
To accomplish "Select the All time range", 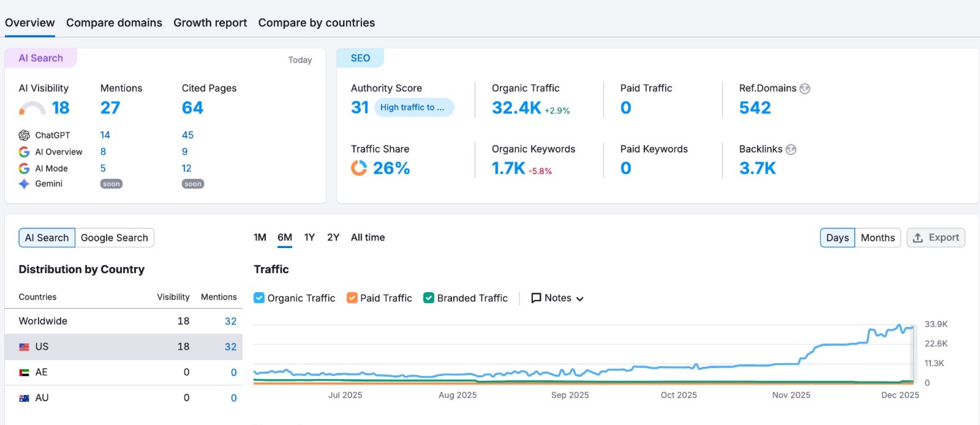I will [367, 238].
